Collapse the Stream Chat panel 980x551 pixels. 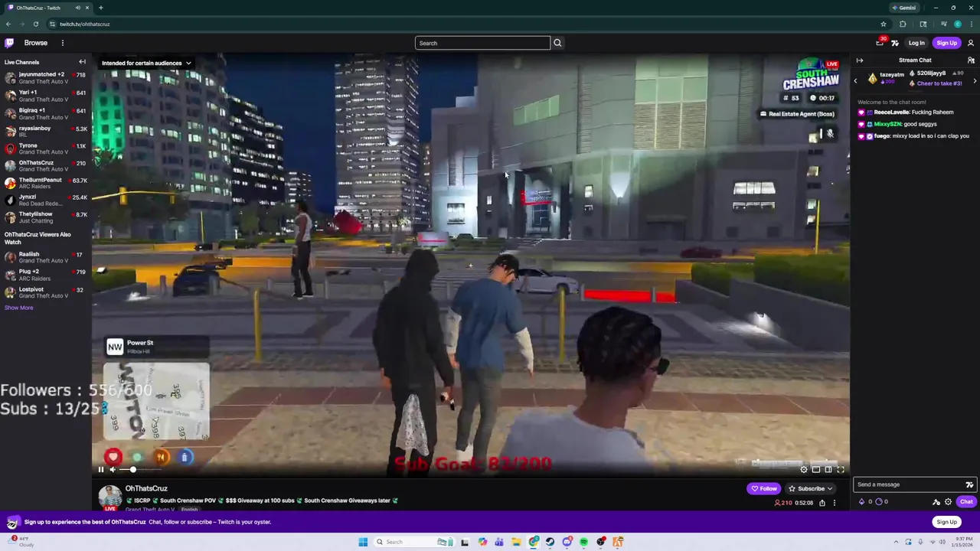point(860,60)
